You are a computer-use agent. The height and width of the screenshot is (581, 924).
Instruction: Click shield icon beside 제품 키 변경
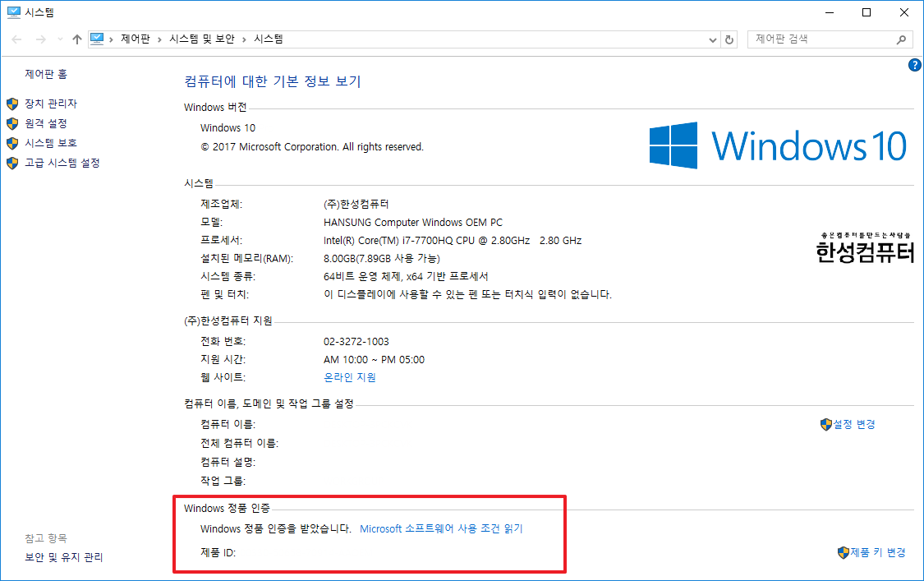[x=844, y=553]
